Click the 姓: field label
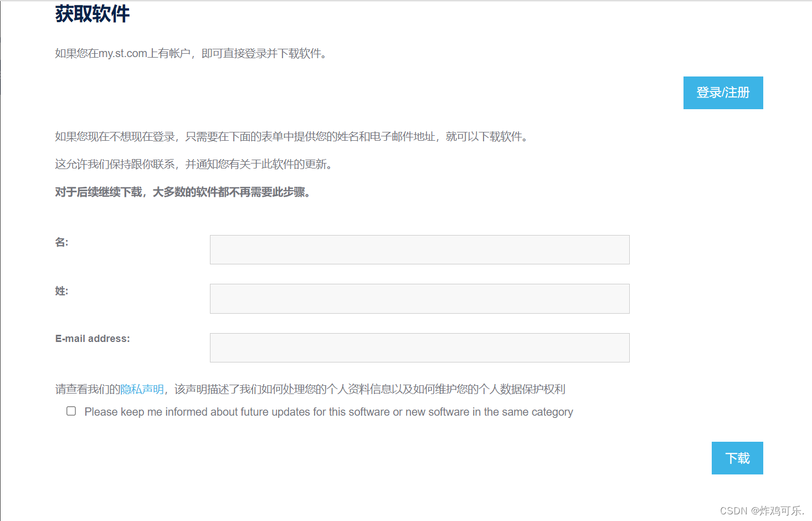The image size is (812, 521). (x=61, y=291)
